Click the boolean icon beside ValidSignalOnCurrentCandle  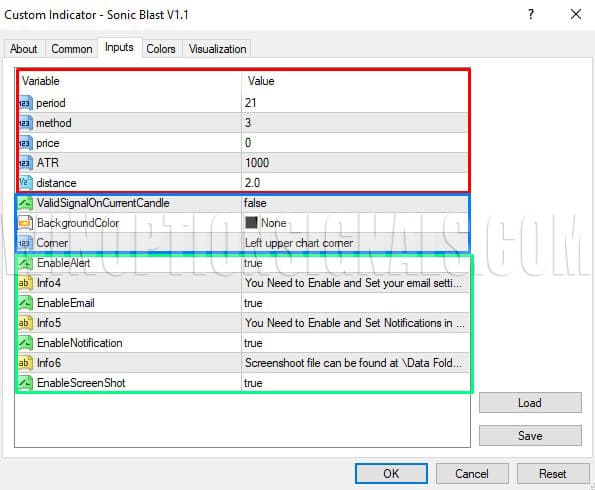coord(25,203)
